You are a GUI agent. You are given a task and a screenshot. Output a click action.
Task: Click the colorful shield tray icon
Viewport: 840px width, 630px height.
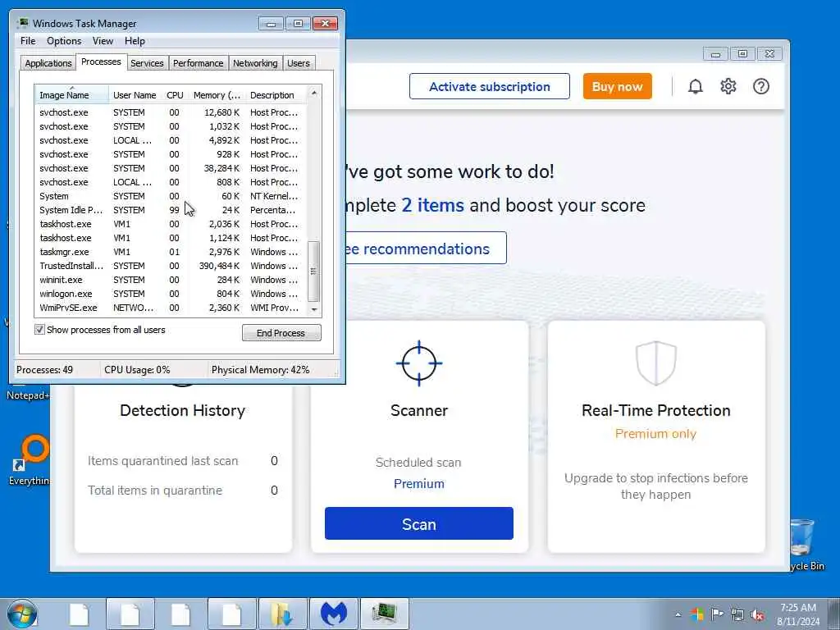click(697, 614)
